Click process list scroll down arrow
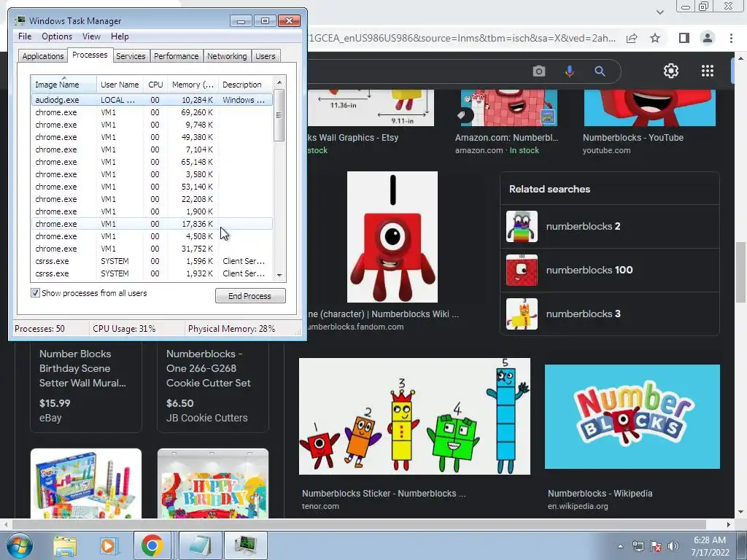 pyautogui.click(x=279, y=275)
